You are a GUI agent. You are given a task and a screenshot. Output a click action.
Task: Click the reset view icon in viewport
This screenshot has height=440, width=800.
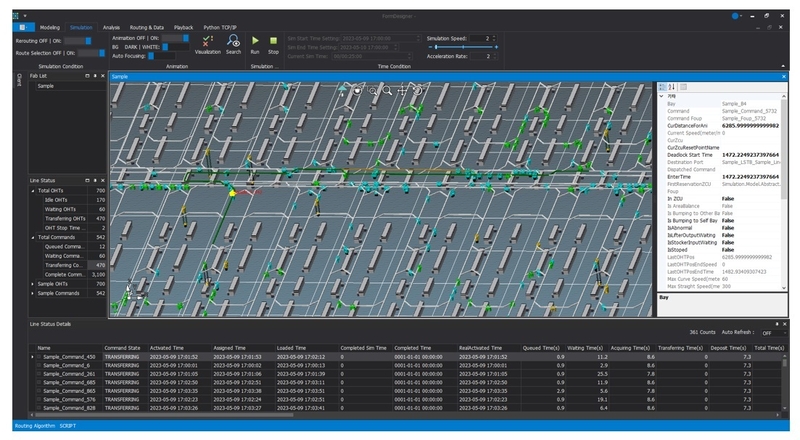click(417, 91)
